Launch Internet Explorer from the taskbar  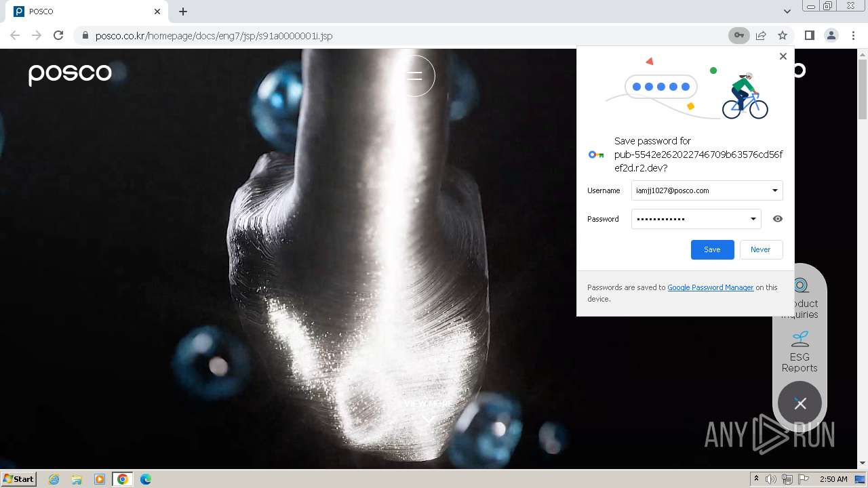click(x=54, y=479)
